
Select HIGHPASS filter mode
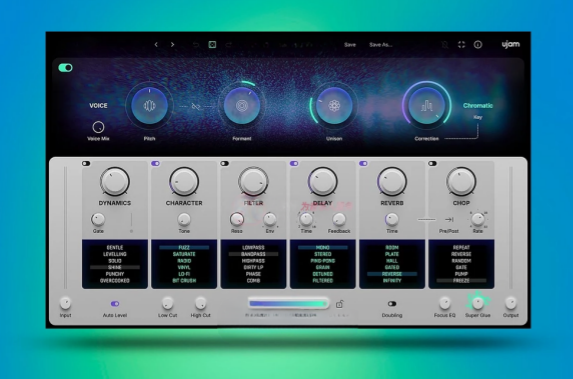(x=253, y=261)
